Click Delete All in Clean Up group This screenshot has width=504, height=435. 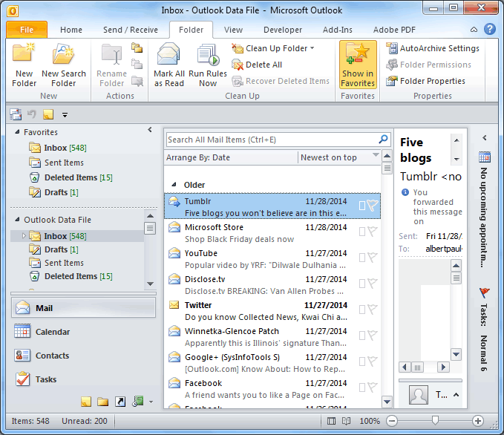click(257, 65)
